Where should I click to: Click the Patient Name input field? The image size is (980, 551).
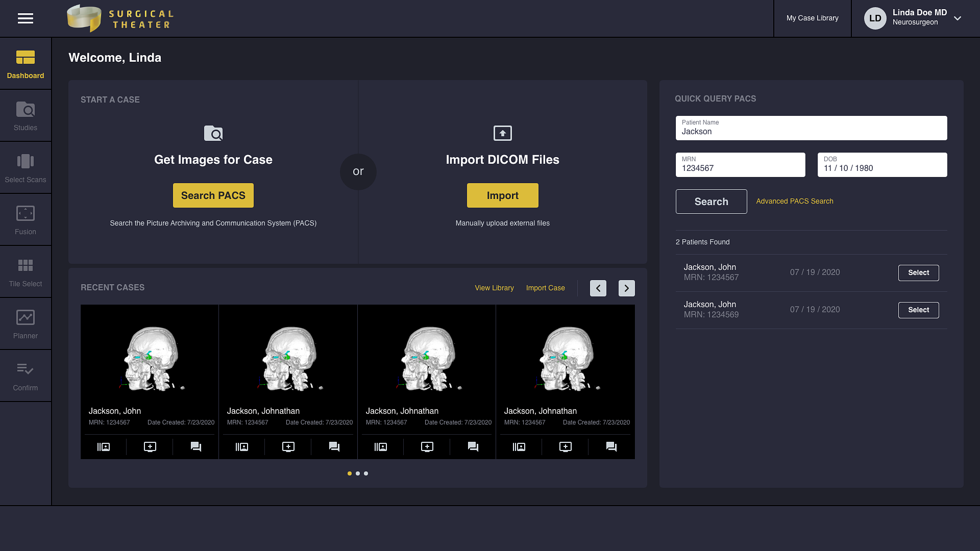pyautogui.click(x=811, y=129)
